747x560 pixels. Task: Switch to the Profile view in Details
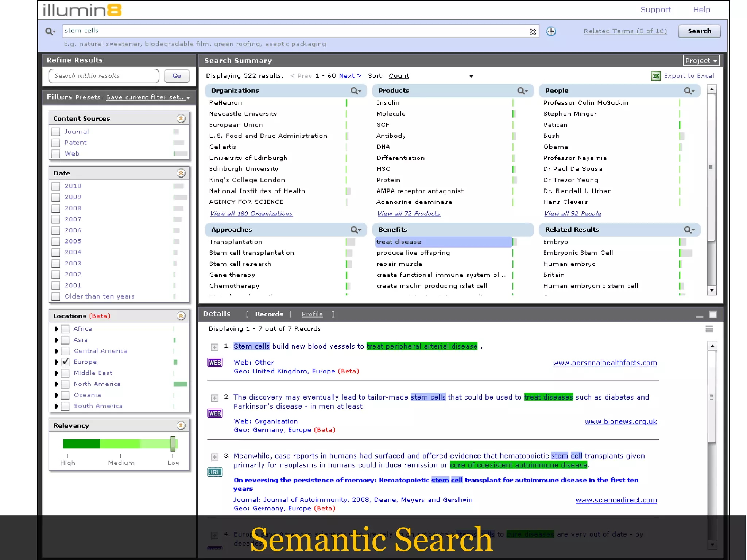(312, 314)
